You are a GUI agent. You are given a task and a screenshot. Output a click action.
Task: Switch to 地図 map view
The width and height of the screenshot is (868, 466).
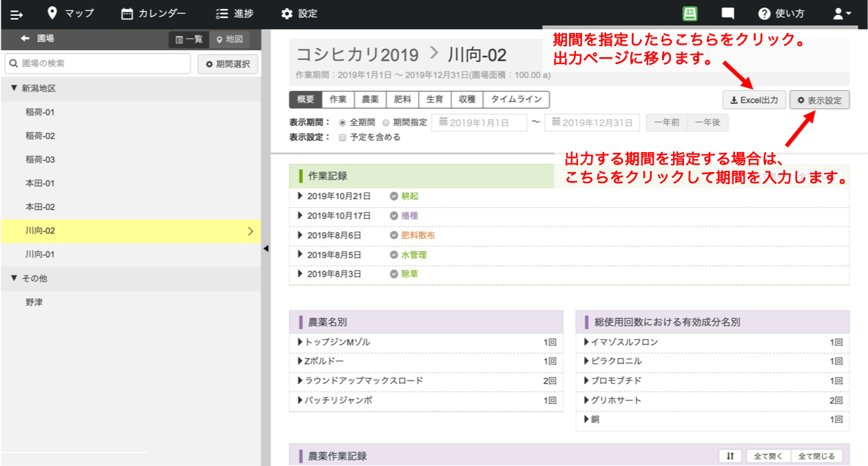coord(229,40)
